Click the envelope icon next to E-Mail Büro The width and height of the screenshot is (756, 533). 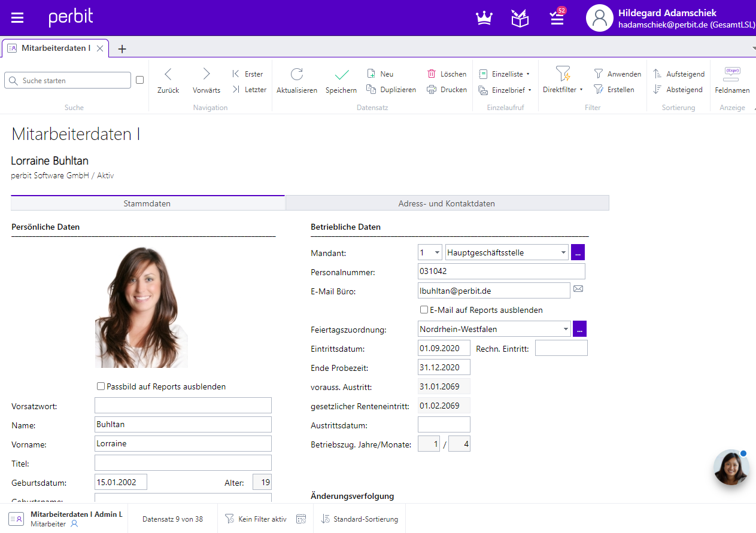578,290
